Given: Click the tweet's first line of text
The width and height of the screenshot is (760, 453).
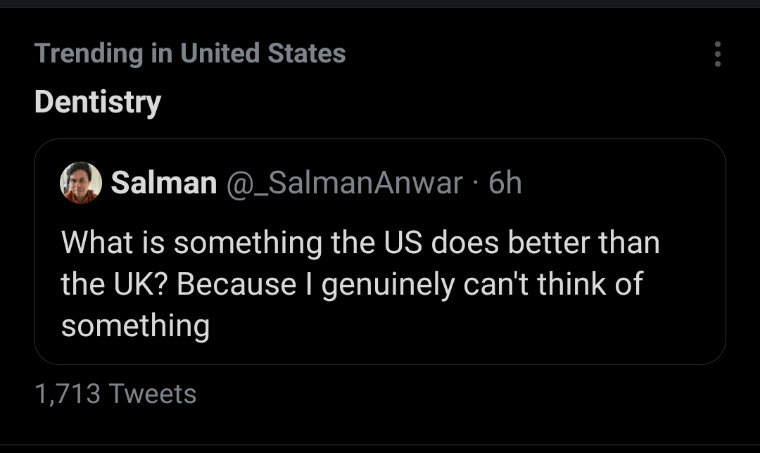Looking at the screenshot, I should (x=360, y=243).
